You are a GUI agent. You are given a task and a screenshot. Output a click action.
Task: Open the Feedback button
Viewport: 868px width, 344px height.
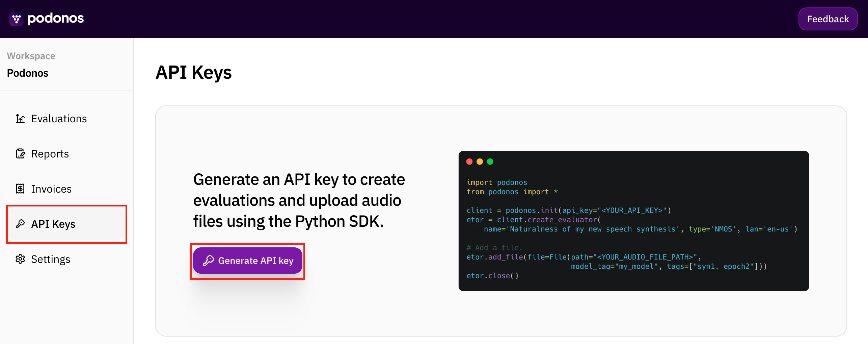tap(828, 19)
